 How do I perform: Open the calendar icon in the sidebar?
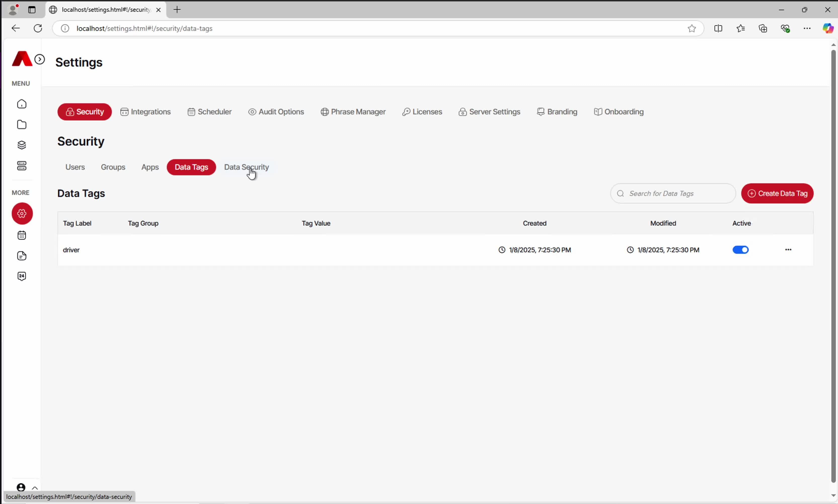pyautogui.click(x=22, y=235)
